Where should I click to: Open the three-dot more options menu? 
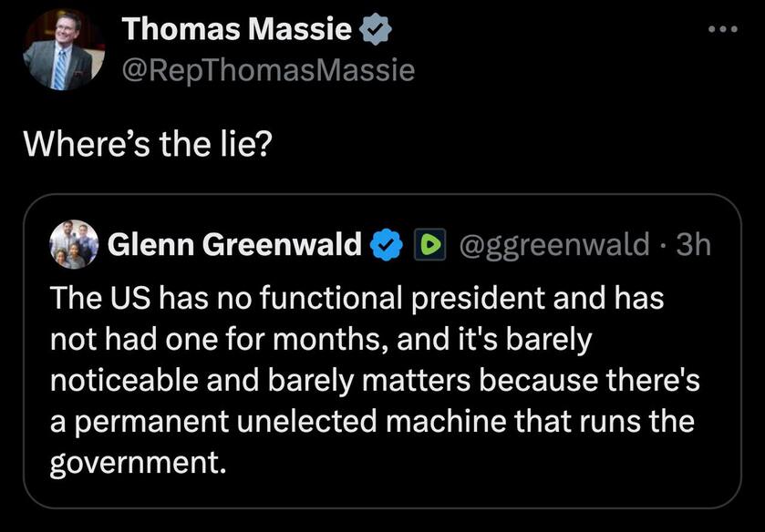723,29
